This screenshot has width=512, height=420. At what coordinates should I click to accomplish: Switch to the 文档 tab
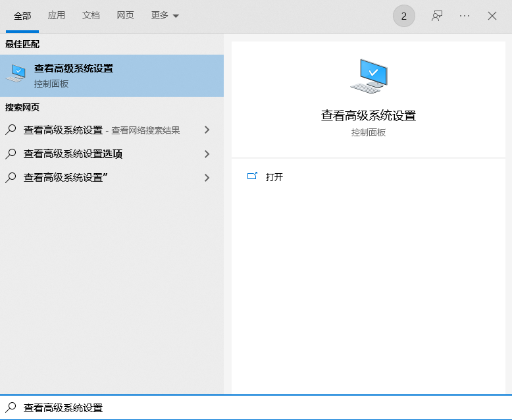pos(91,15)
